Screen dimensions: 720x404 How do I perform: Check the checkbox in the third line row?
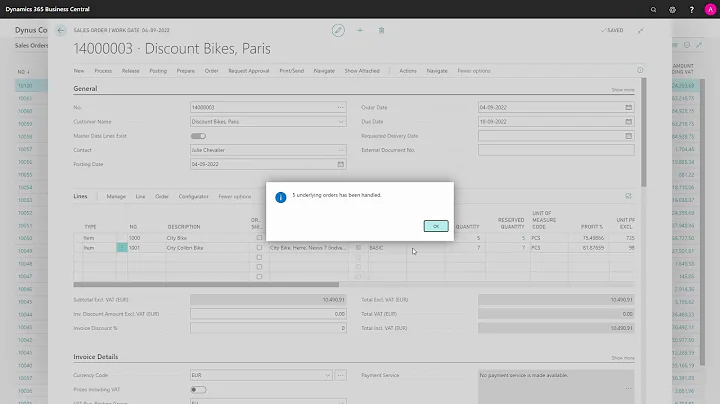(259, 257)
